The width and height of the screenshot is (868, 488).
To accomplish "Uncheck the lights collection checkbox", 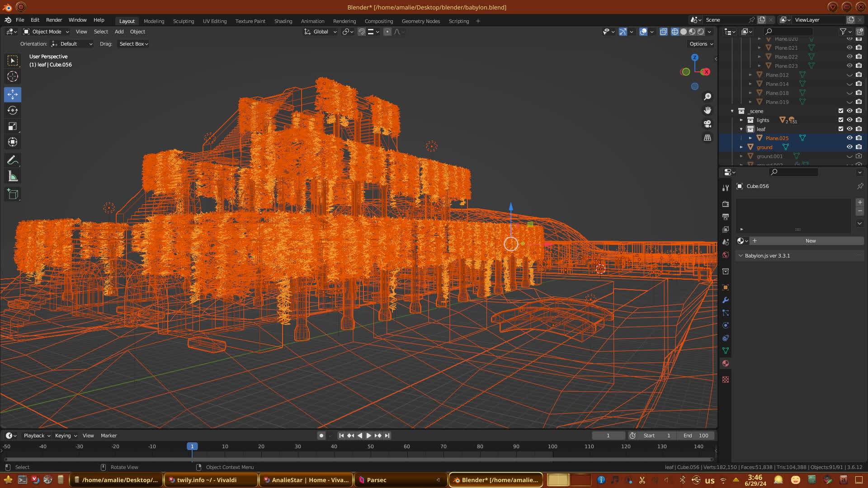I will point(841,120).
